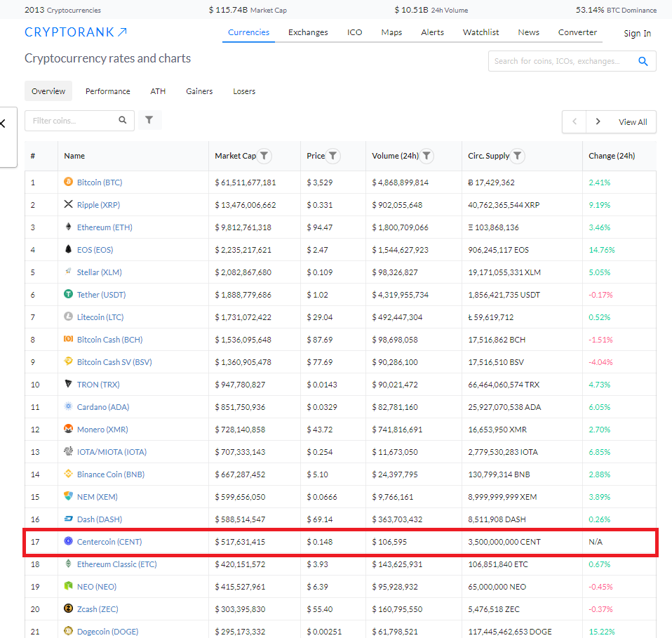672x638 pixels.
Task: Click the Ethereum Classic logo icon
Action: pos(68,564)
